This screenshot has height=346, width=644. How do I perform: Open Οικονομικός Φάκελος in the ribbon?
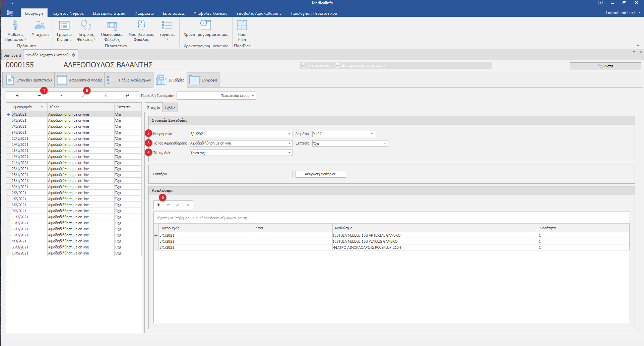point(112,30)
